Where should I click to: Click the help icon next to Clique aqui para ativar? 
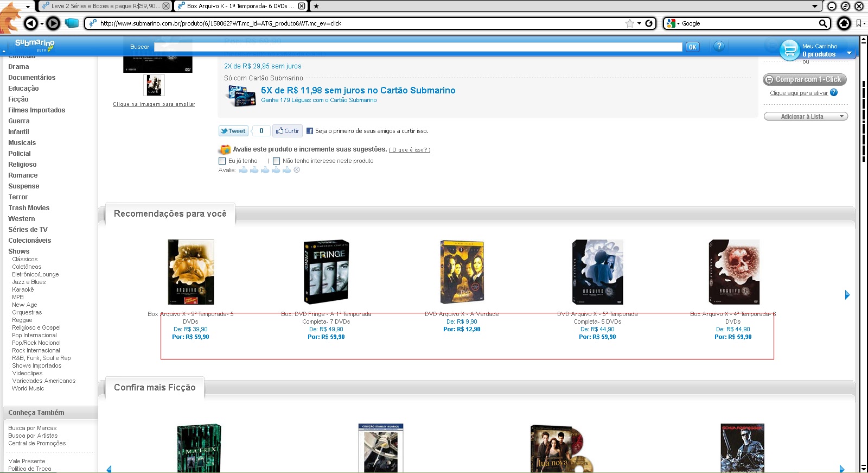[834, 92]
